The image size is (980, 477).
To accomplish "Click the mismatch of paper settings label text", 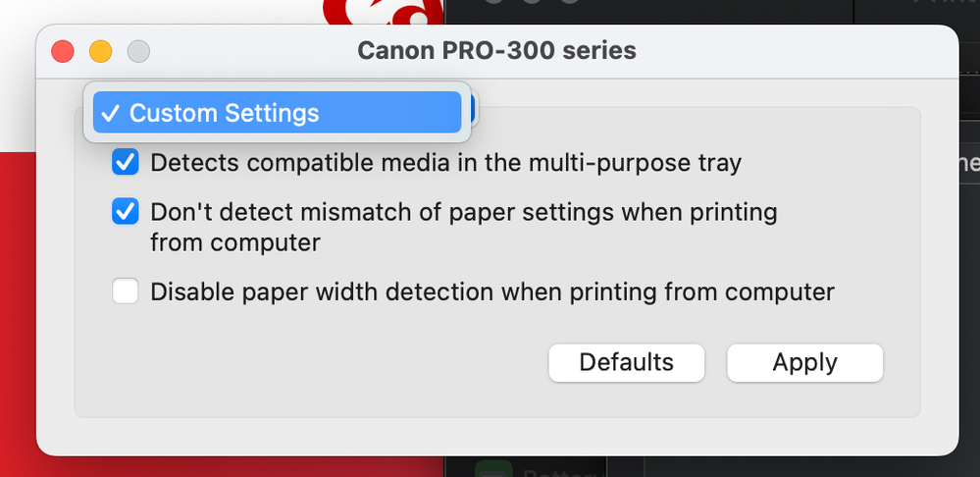I will pyautogui.click(x=463, y=212).
